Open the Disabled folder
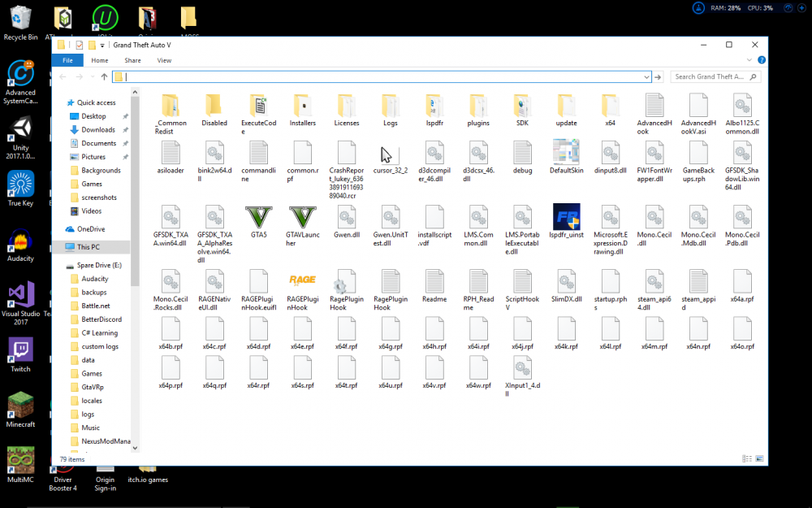Image resolution: width=812 pixels, height=508 pixels. coord(214,105)
